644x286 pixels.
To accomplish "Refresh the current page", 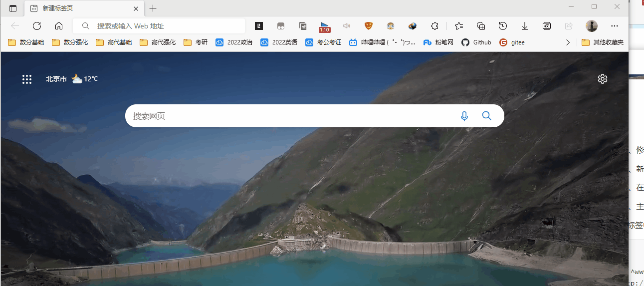I will click(36, 26).
